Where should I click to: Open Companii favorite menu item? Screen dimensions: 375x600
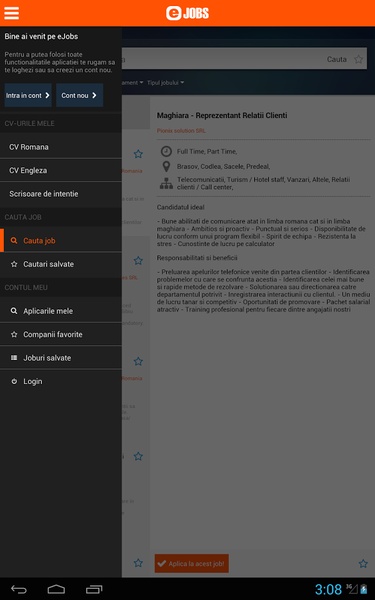61,334
